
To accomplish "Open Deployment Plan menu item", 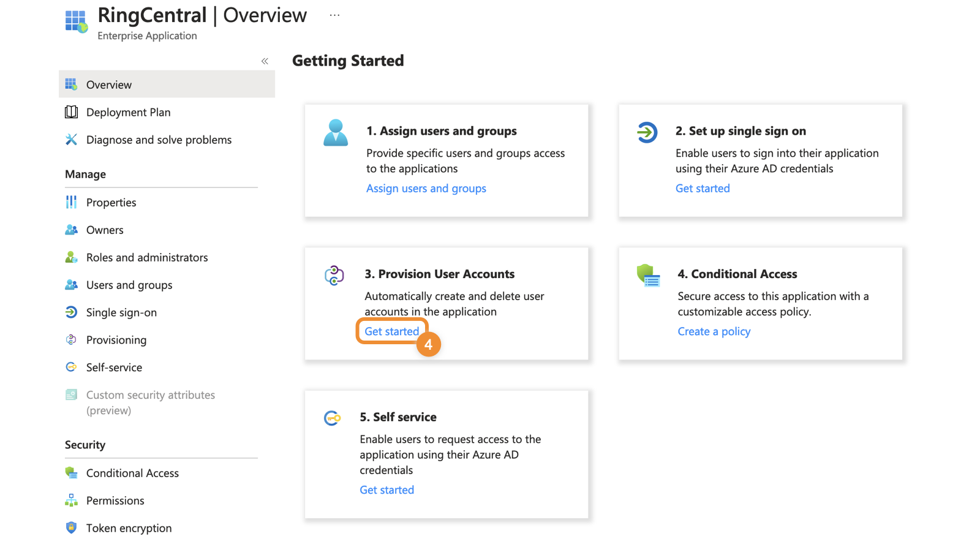I will 129,112.
